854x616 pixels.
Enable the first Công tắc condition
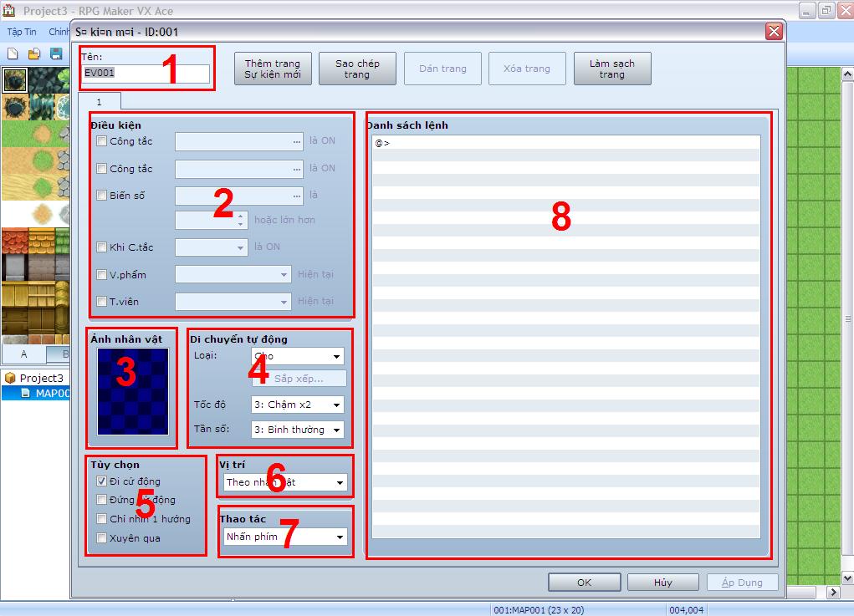[101, 141]
